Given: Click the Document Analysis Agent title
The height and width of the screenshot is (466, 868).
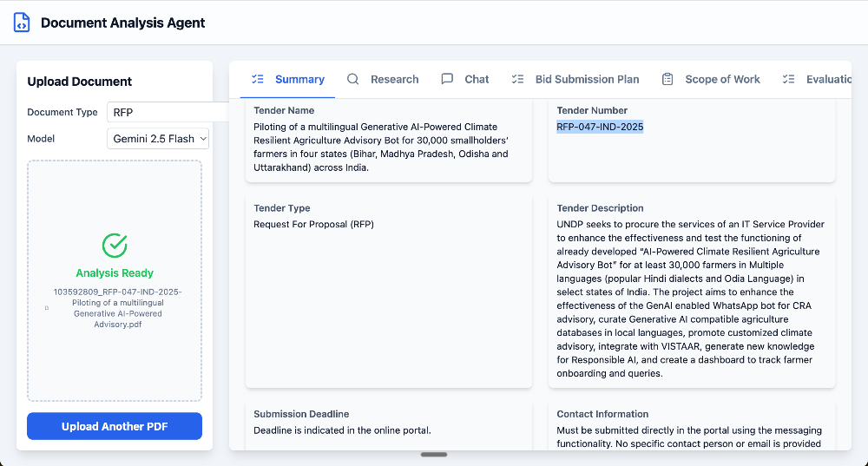Looking at the screenshot, I should (123, 23).
